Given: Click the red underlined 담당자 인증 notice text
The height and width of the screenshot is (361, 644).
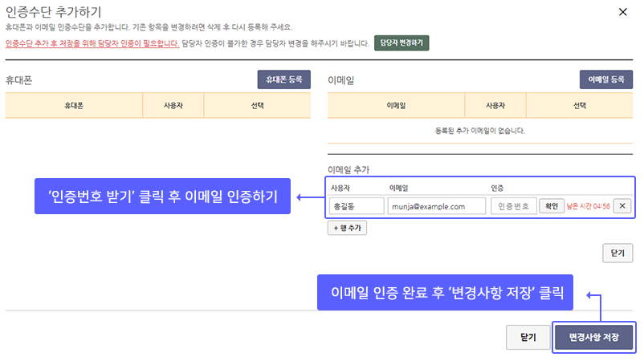Looking at the screenshot, I should click(x=92, y=43).
